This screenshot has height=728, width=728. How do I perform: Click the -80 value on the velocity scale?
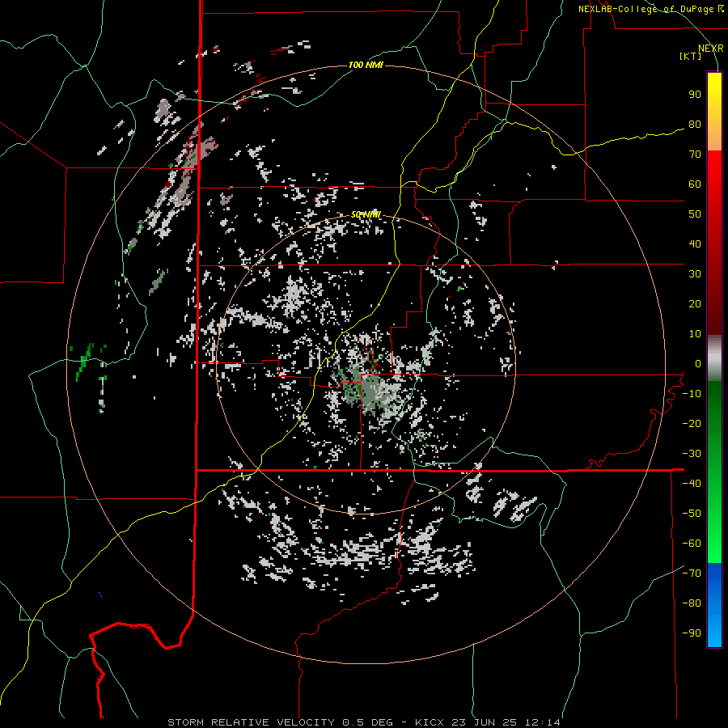point(692,603)
